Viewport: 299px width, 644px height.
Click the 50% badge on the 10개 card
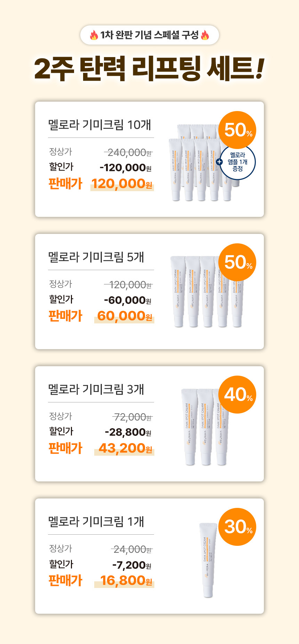click(237, 130)
